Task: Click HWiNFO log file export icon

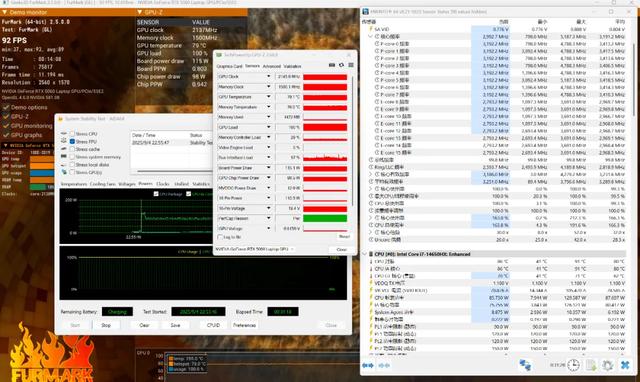Action: [591, 365]
